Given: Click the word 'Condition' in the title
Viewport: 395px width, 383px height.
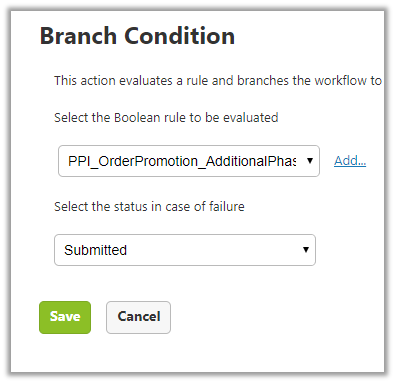Looking at the screenshot, I should click(x=180, y=36).
